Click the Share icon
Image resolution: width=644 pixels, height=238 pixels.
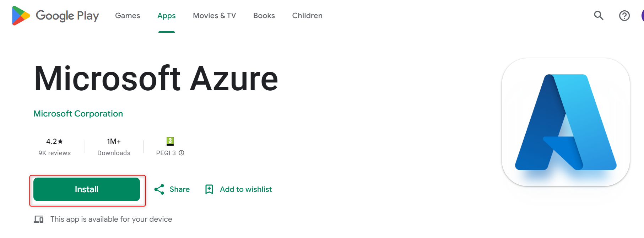click(159, 189)
